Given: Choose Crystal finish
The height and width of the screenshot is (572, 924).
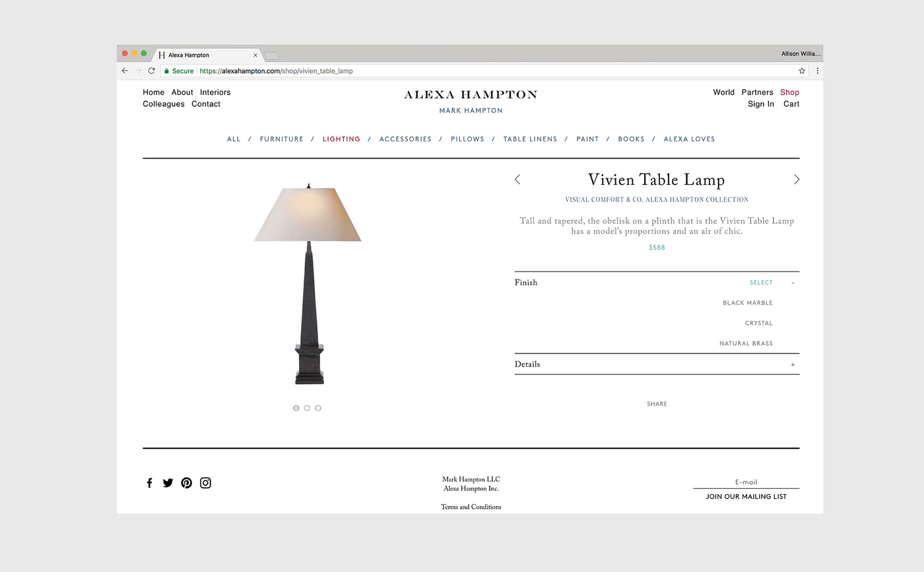Looking at the screenshot, I should click(759, 324).
